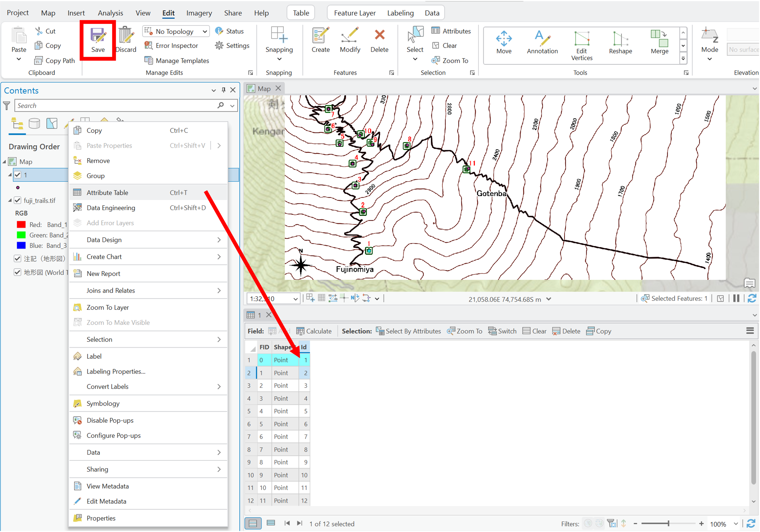Image resolution: width=760 pixels, height=532 pixels.
Task: Click the Discard edits icon
Action: pyautogui.click(x=126, y=35)
